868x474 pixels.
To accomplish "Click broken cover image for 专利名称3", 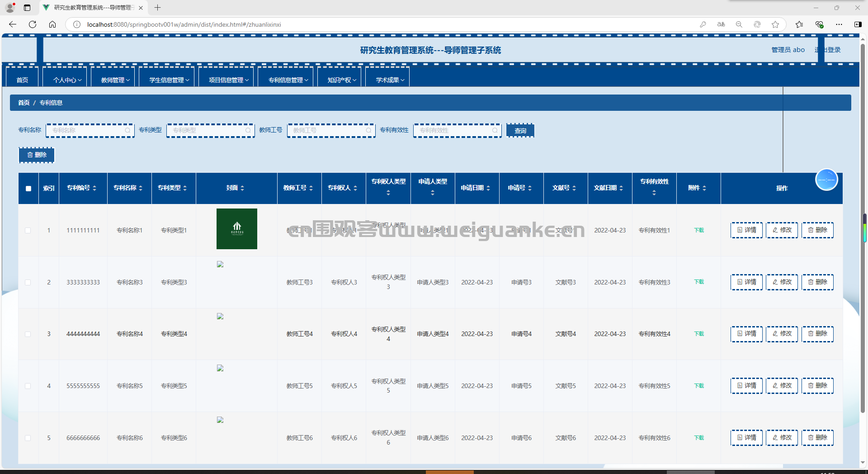I will click(220, 264).
